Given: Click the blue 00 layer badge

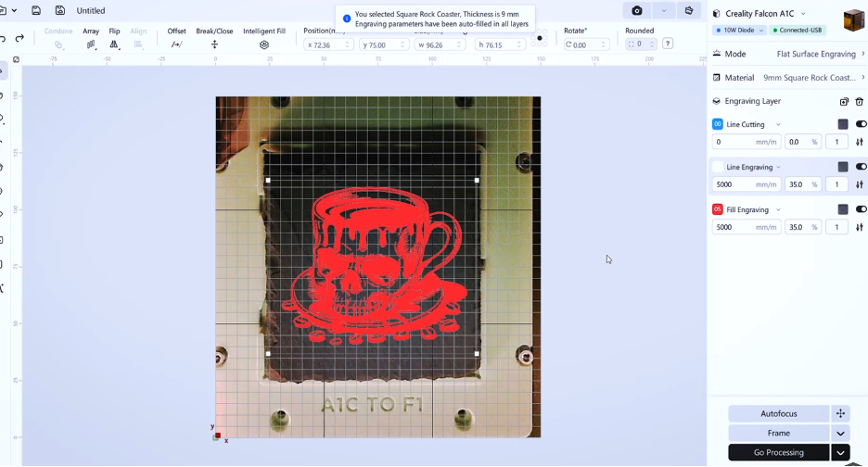Looking at the screenshot, I should 718,124.
